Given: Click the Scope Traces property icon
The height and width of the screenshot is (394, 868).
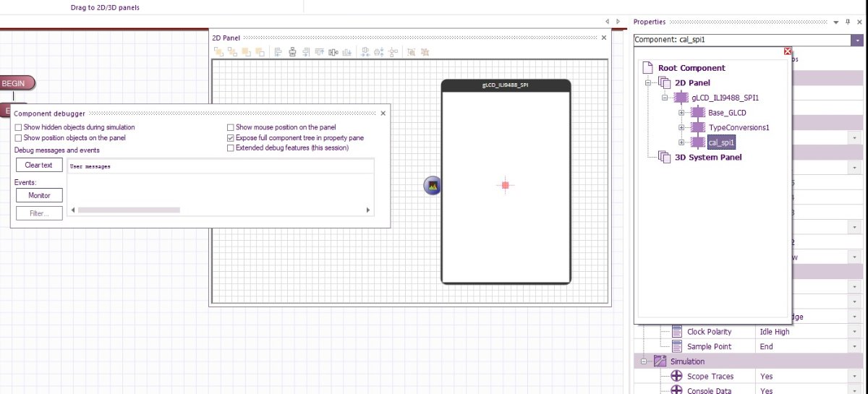Looking at the screenshot, I should 676,377.
